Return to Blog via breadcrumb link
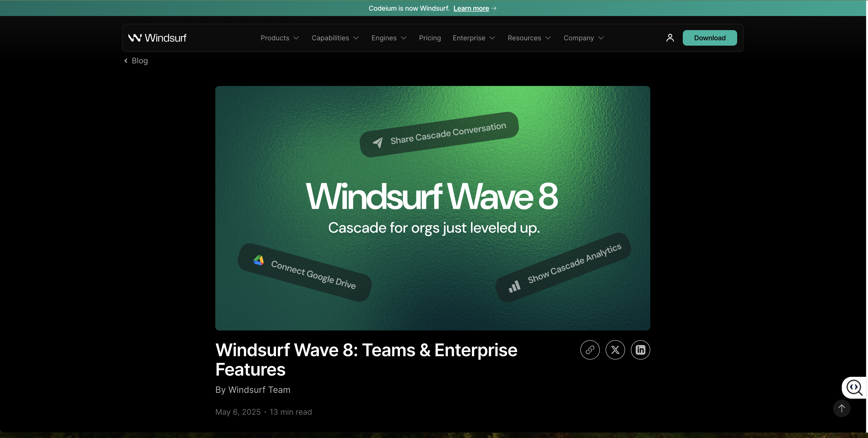The width and height of the screenshot is (868, 438). 140,61
